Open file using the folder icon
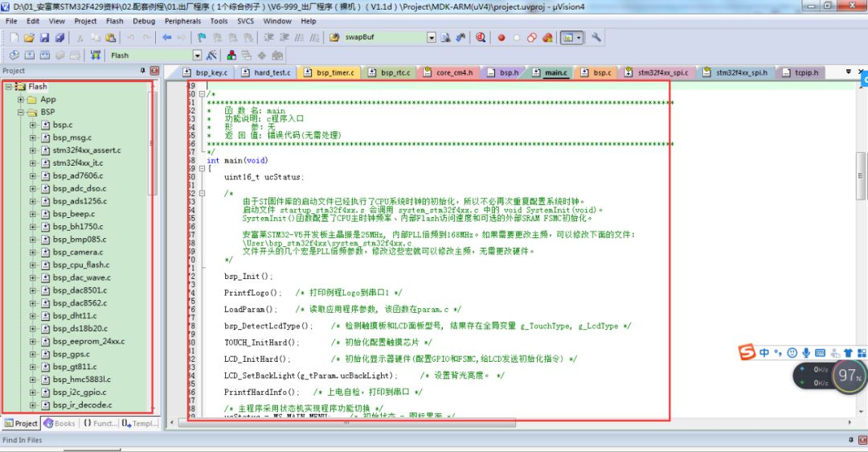 (30, 38)
